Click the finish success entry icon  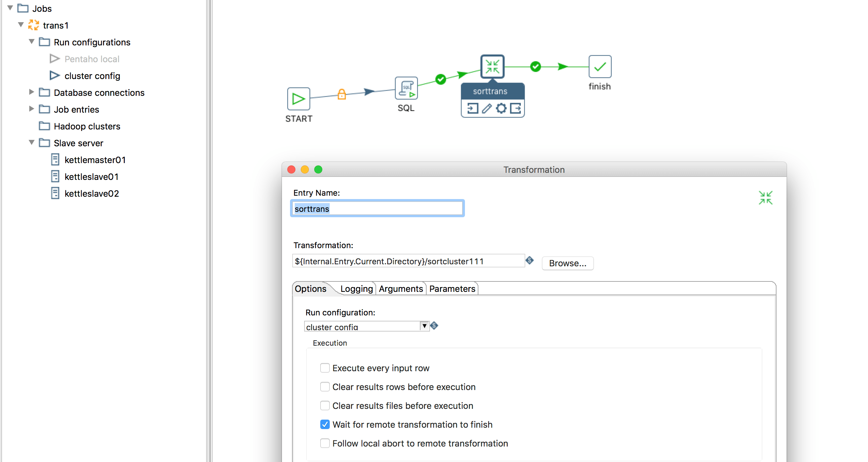click(x=600, y=67)
